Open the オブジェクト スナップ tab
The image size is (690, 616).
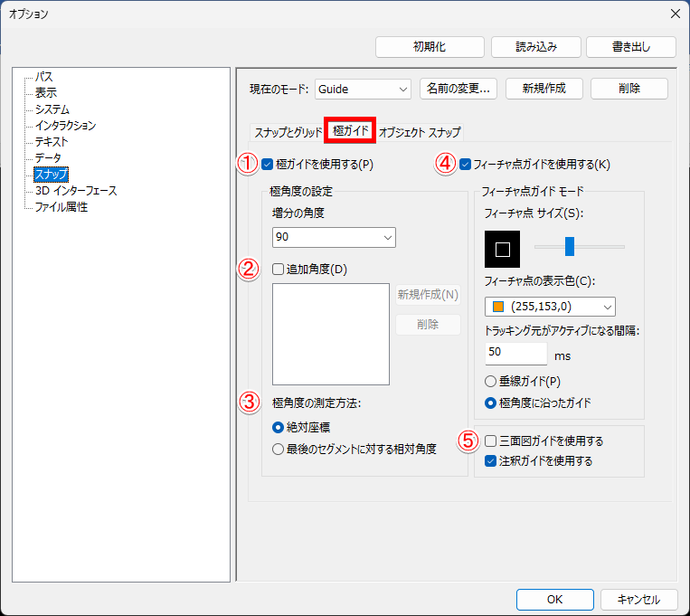coord(420,132)
